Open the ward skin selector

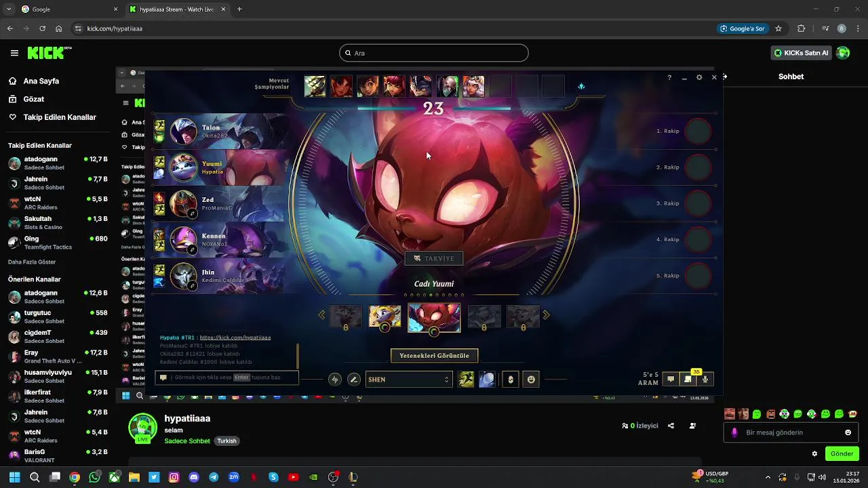pos(511,380)
